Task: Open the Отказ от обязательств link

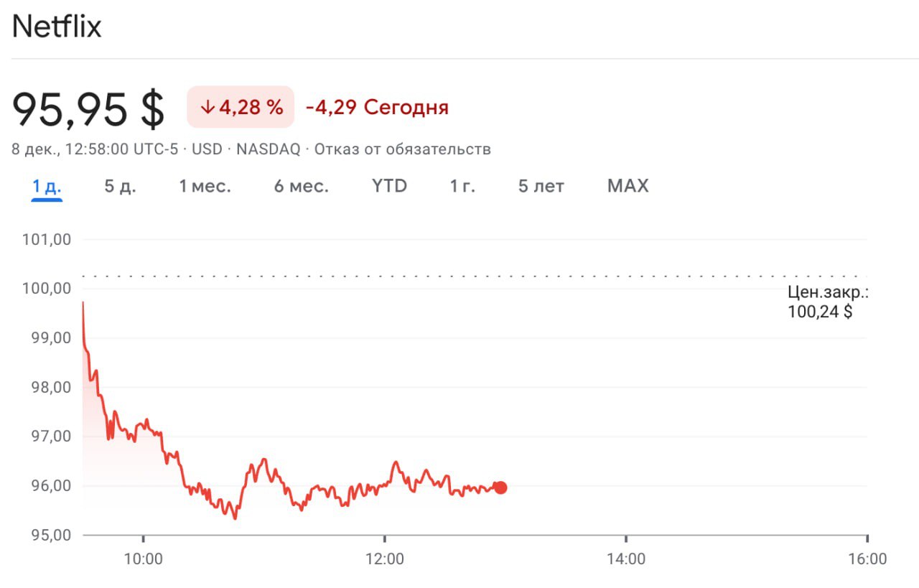Action: point(402,149)
